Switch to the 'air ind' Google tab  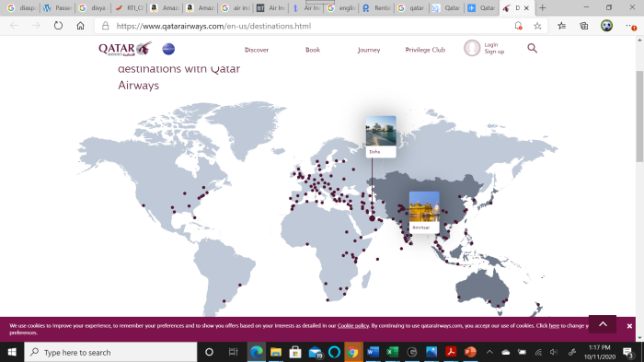(236, 7)
